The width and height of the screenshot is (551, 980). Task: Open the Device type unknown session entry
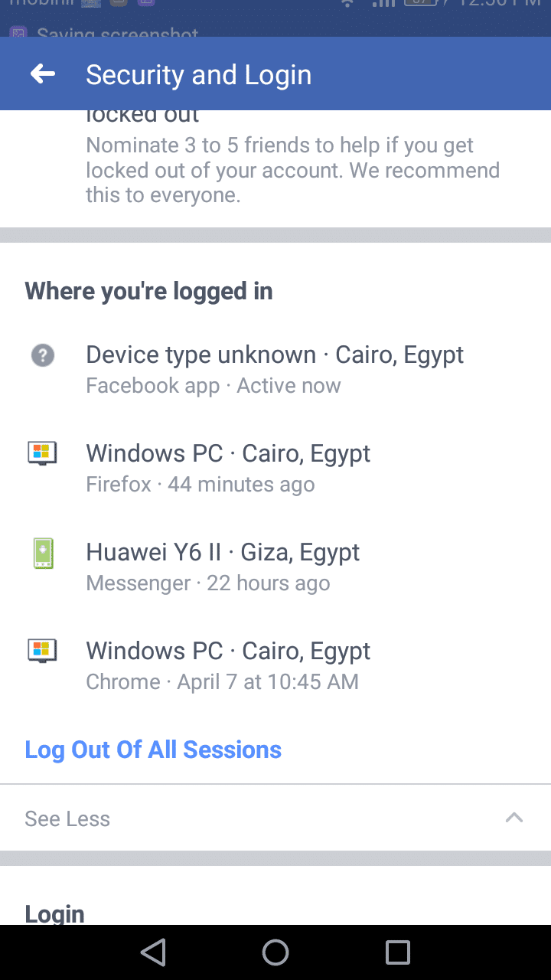point(275,368)
